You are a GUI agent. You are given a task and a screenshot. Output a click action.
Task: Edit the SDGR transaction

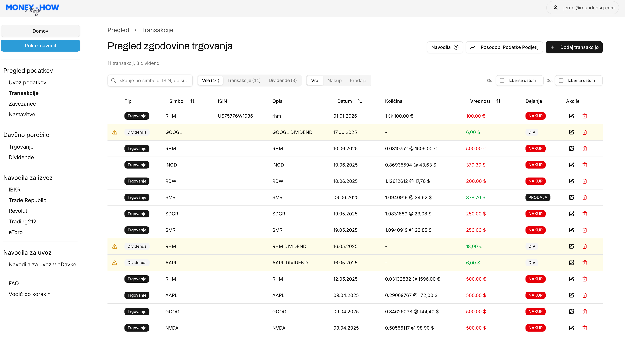(571, 214)
